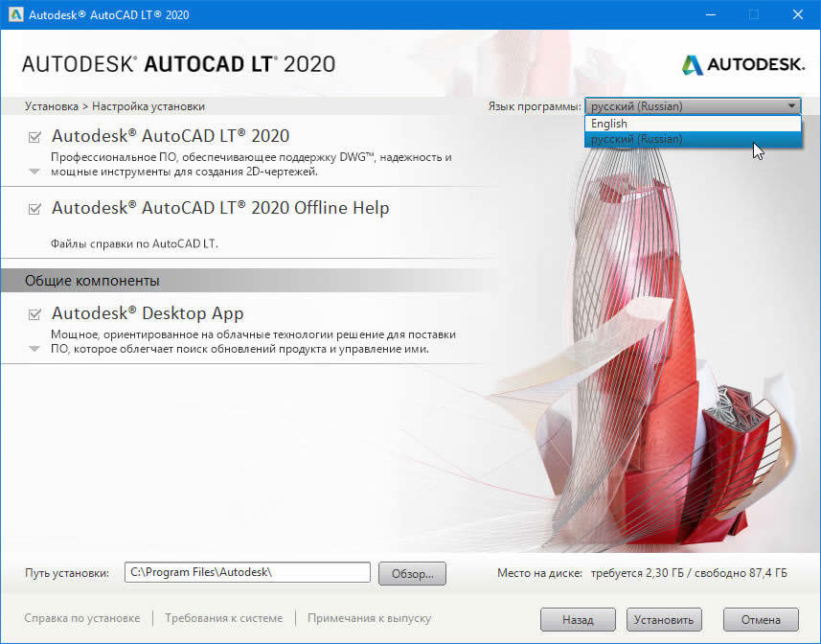821x644 pixels.
Task: Expand the AutoCAD LT 2020 settings arrow
Action: [x=34, y=172]
